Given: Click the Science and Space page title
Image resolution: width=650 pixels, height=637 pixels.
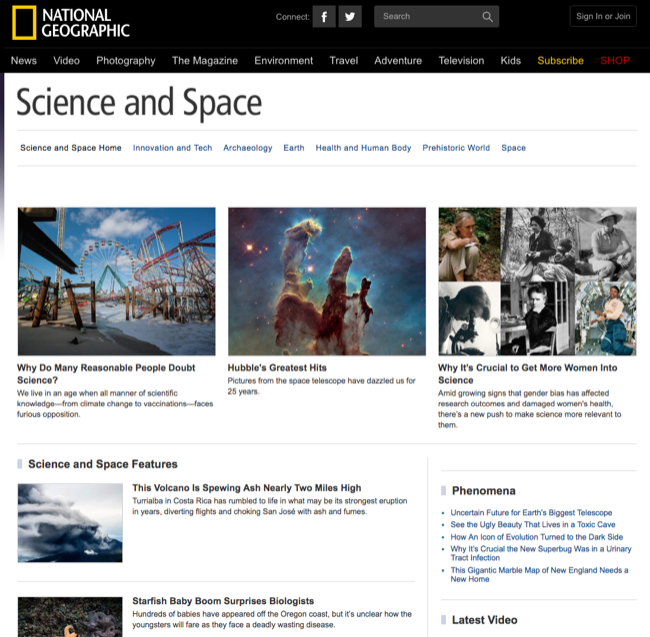Looking at the screenshot, I should (139, 103).
